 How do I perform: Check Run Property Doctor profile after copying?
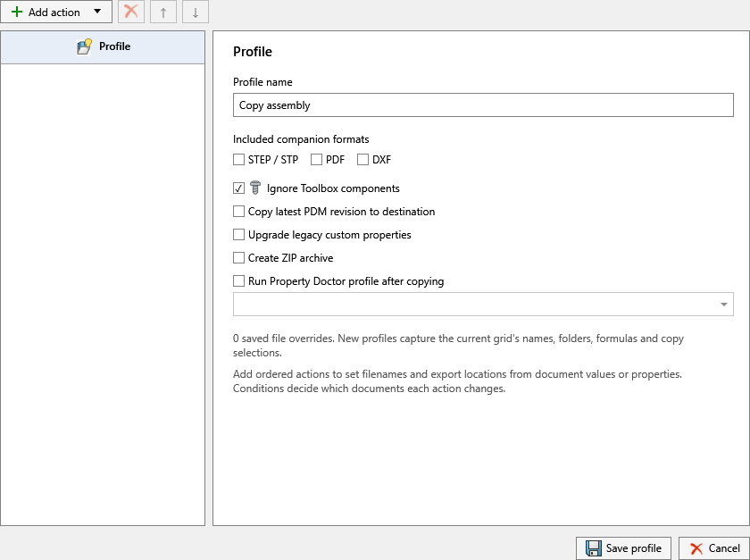click(x=238, y=281)
